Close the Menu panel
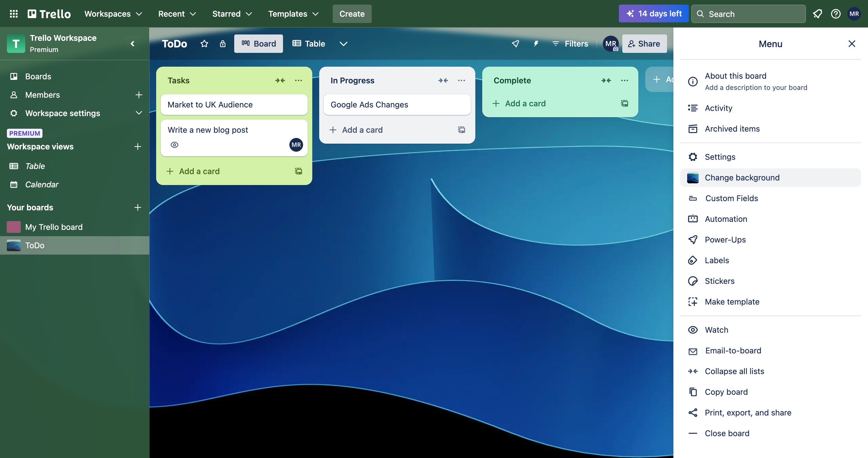Screen dimensions: 868x458 point(851,44)
